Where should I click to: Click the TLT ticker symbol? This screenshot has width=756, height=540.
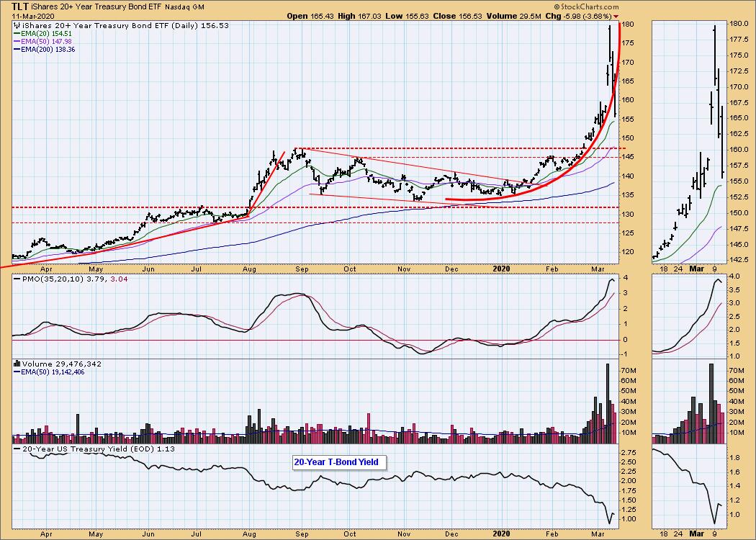[19, 6]
